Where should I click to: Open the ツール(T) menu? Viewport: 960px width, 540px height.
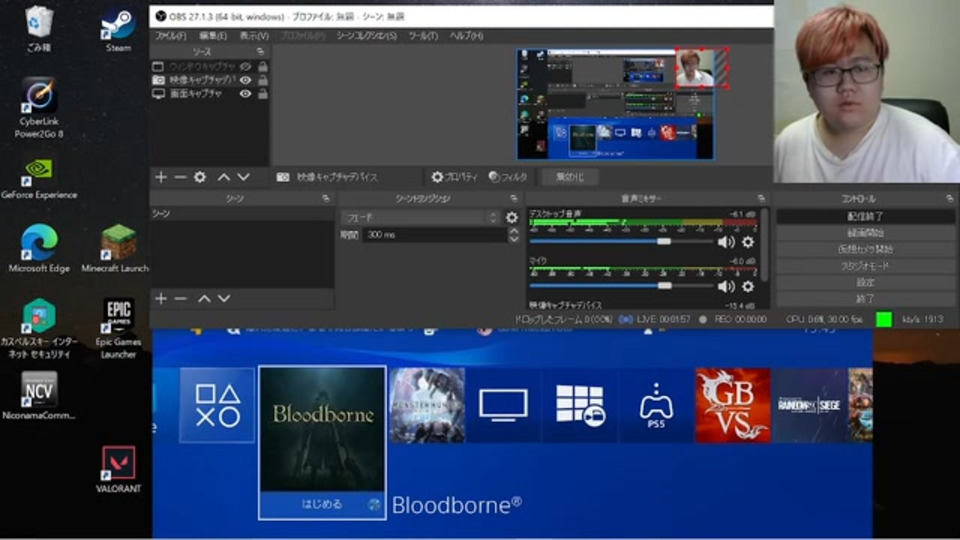[423, 36]
